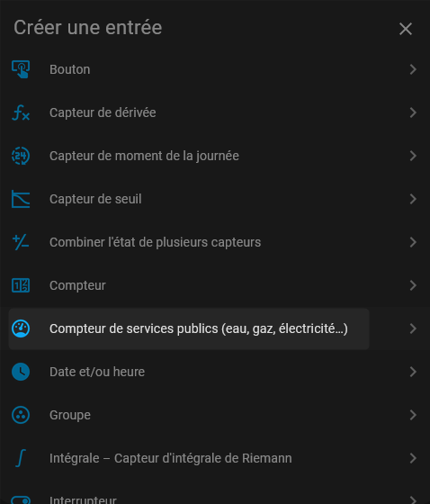Click the clock icon for Date et/ou heure
430x504 pixels.
(21, 372)
